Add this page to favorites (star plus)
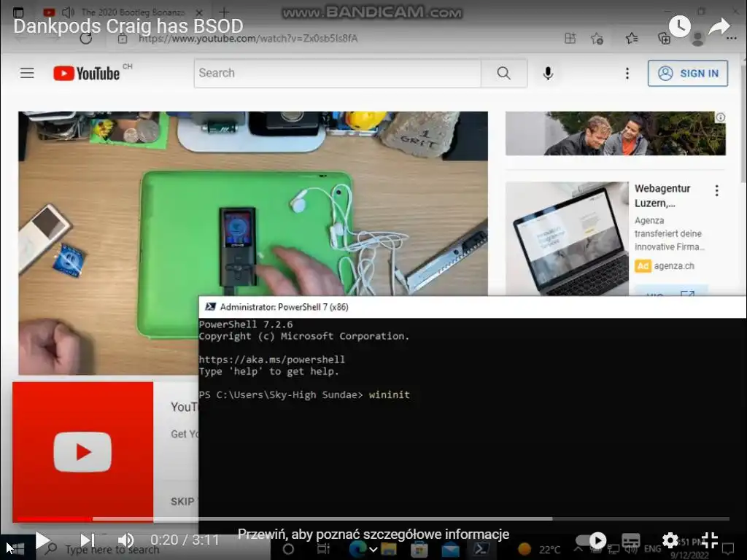 [x=597, y=38]
